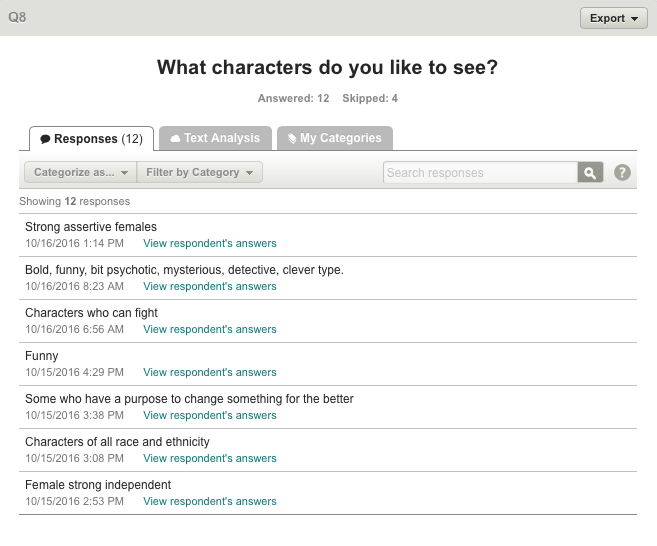View respondent's answers for the race and ethnicity response
The height and width of the screenshot is (546, 657).
[x=210, y=458]
